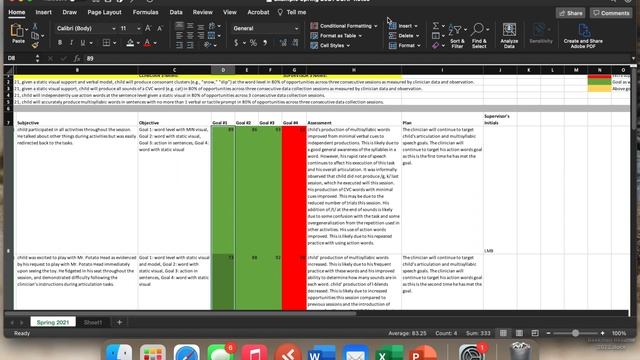
Task: Click Create and Share Adobe PDF
Action: (583, 36)
